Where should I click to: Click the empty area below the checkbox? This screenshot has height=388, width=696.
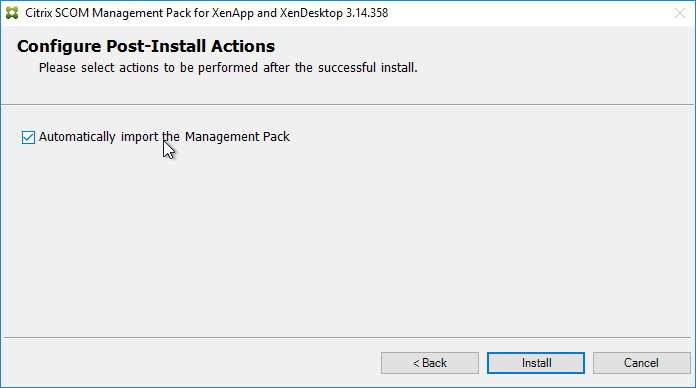pyautogui.click(x=346, y=240)
